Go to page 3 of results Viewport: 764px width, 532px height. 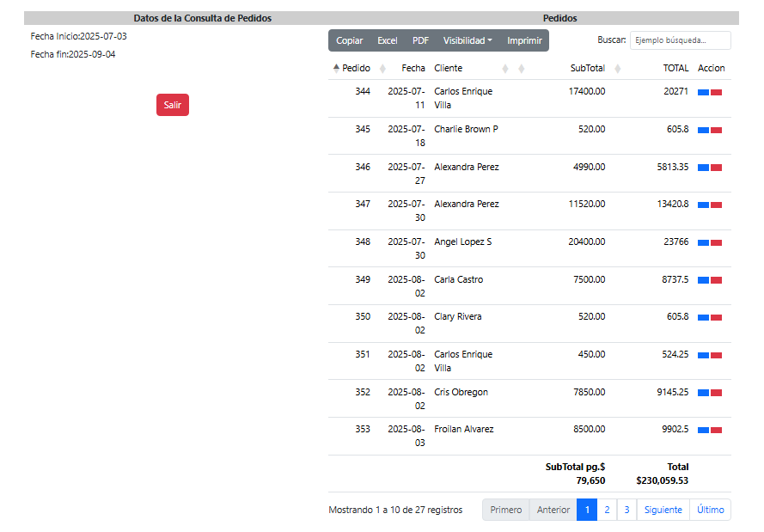click(x=626, y=510)
